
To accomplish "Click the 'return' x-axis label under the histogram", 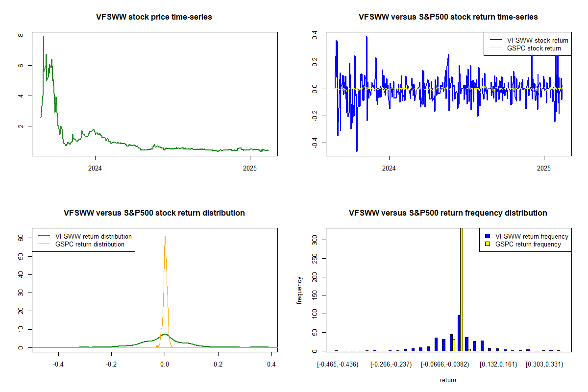I will pyautogui.click(x=448, y=380).
